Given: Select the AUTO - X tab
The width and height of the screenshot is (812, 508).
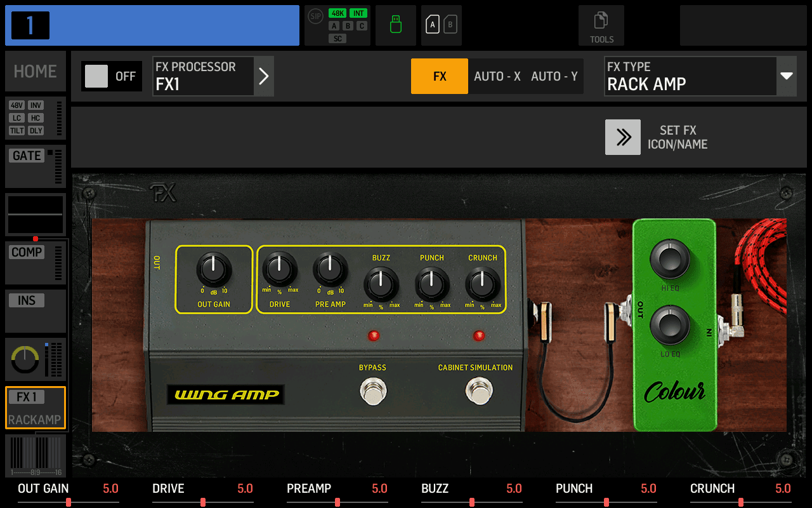Looking at the screenshot, I should point(497,76).
